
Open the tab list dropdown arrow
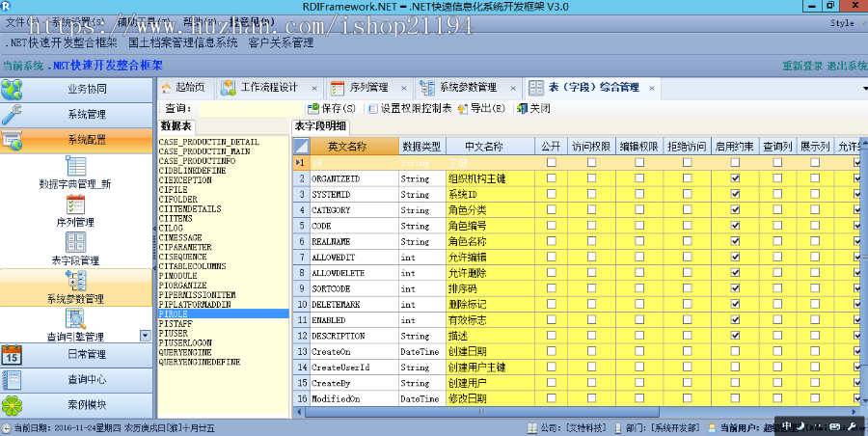click(x=865, y=88)
